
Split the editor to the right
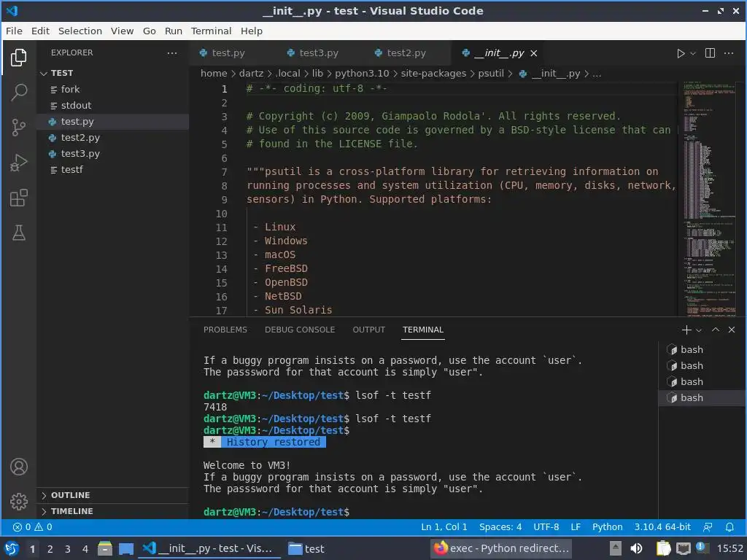(710, 52)
